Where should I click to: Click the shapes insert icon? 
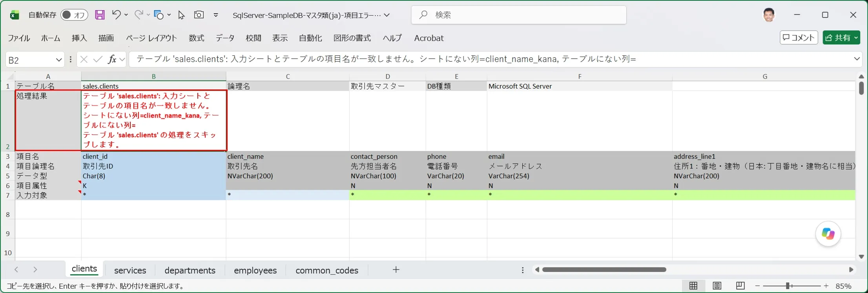(159, 15)
